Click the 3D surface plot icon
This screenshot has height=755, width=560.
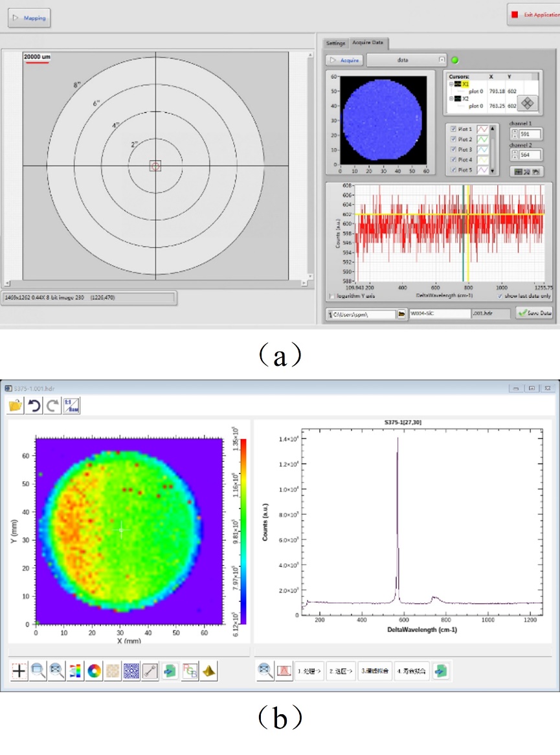(208, 671)
